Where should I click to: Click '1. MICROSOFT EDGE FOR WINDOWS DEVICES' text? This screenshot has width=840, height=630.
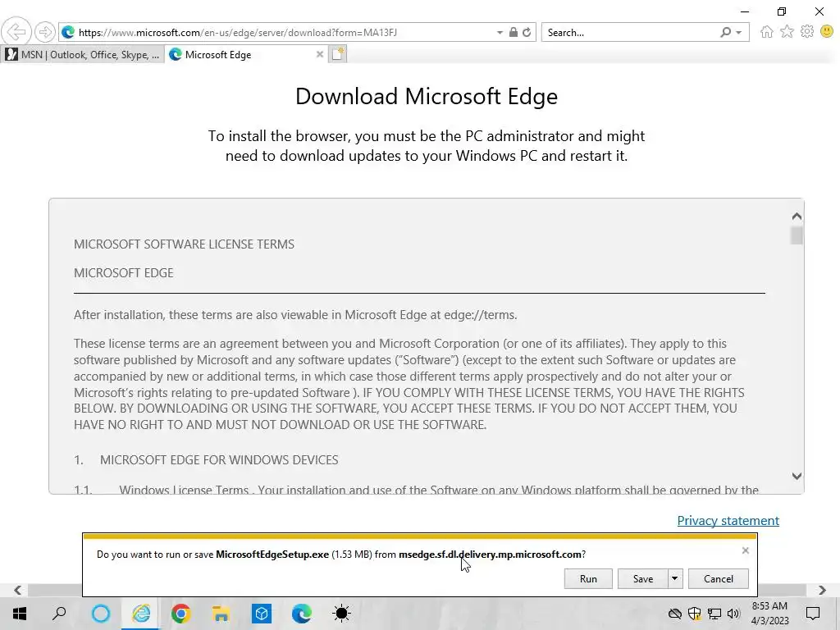click(206, 460)
